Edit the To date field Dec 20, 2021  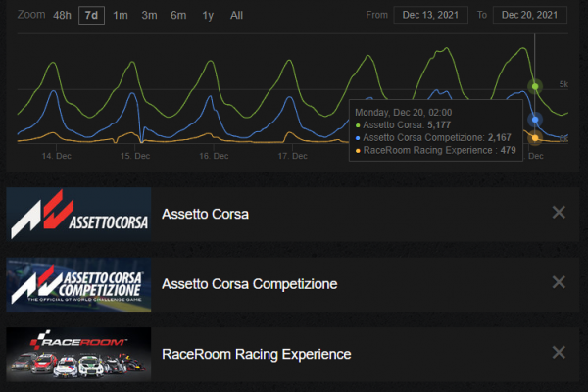pos(530,15)
